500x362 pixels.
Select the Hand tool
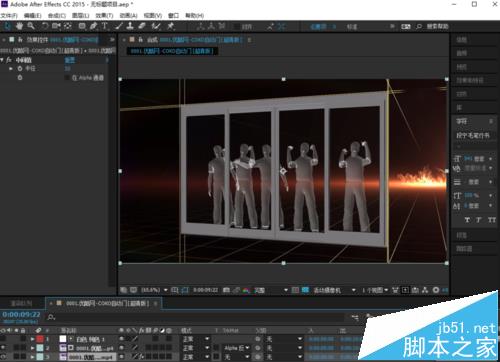20,26
